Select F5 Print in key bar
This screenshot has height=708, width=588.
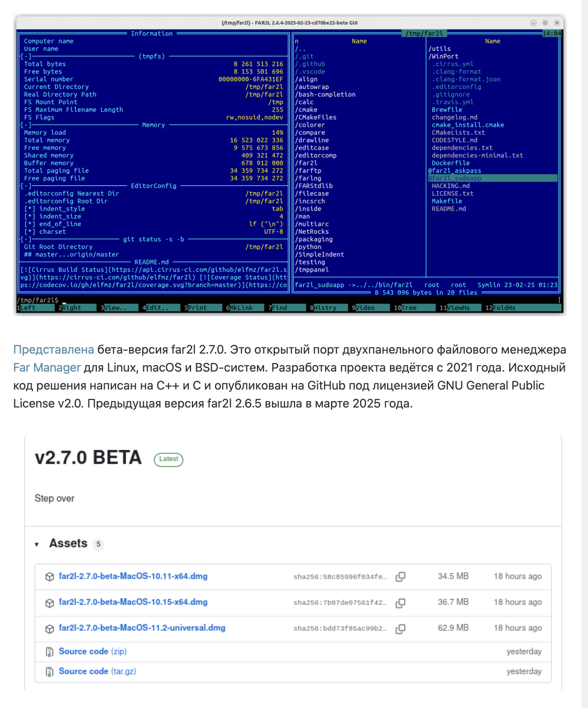point(203,308)
